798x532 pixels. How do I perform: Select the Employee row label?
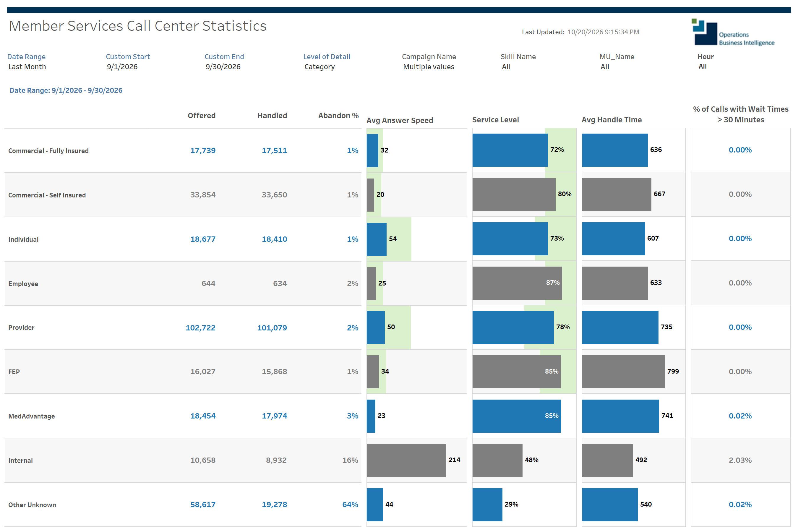[x=23, y=284]
